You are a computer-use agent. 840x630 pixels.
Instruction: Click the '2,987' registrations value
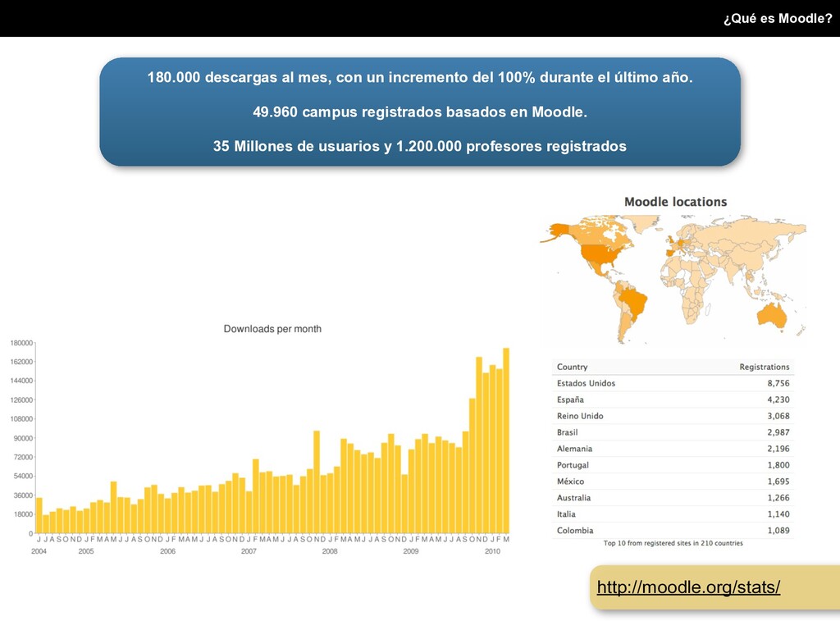click(x=778, y=432)
